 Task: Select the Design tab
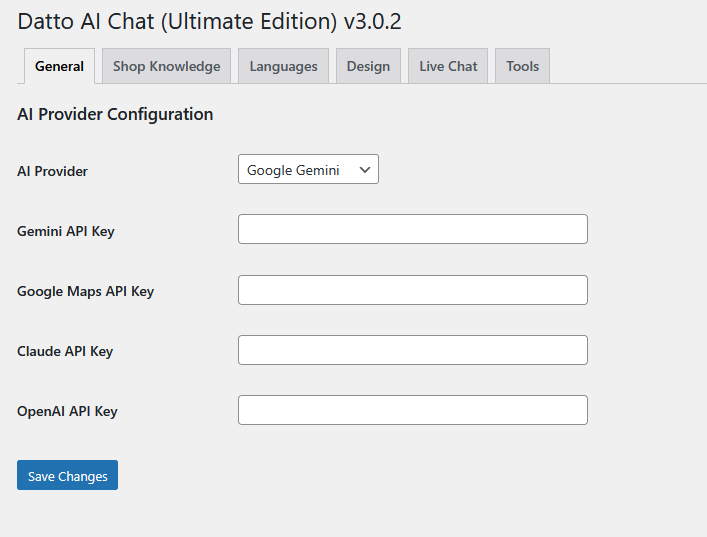[368, 66]
